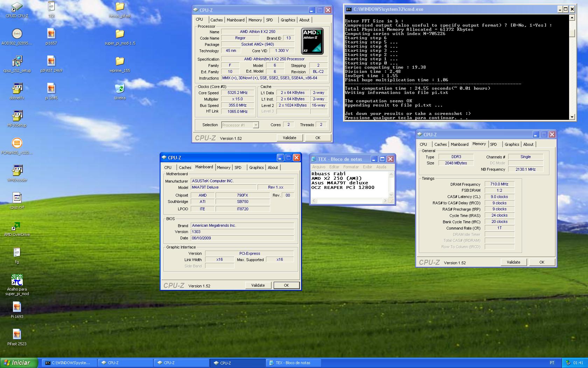Click the DRAM Frequency 710.0 MHz field
The height and width of the screenshot is (368, 588).
[x=499, y=184]
